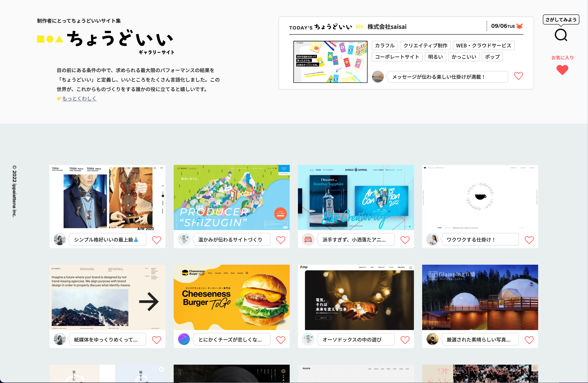588x383 pixels.
Task: Click purple avatar under Cheeseness Burger
Action: click(184, 339)
